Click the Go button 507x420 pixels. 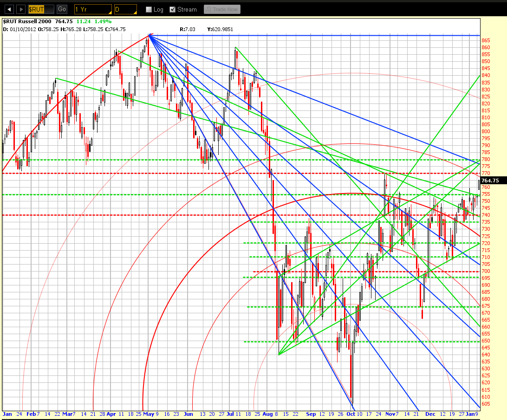click(62, 9)
